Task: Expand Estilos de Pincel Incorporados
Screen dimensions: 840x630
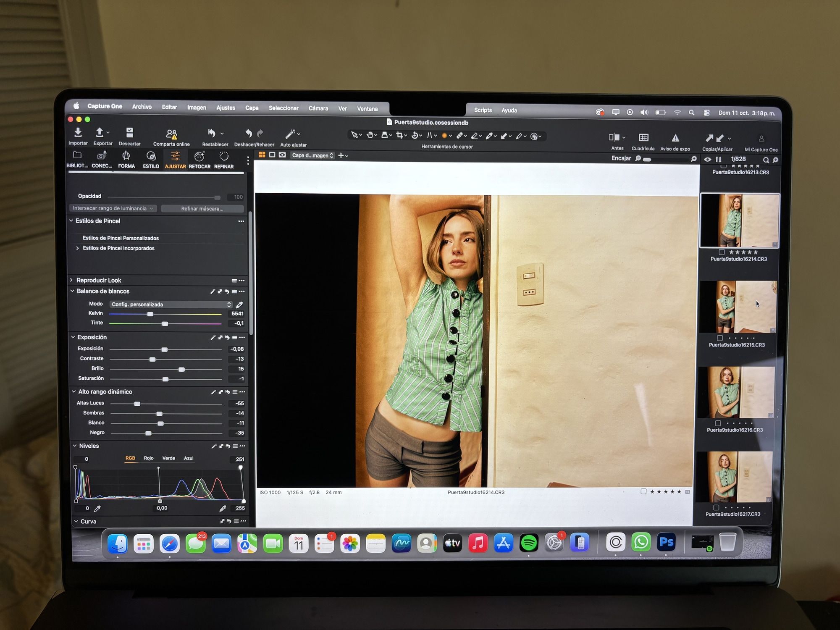Action: (77, 248)
